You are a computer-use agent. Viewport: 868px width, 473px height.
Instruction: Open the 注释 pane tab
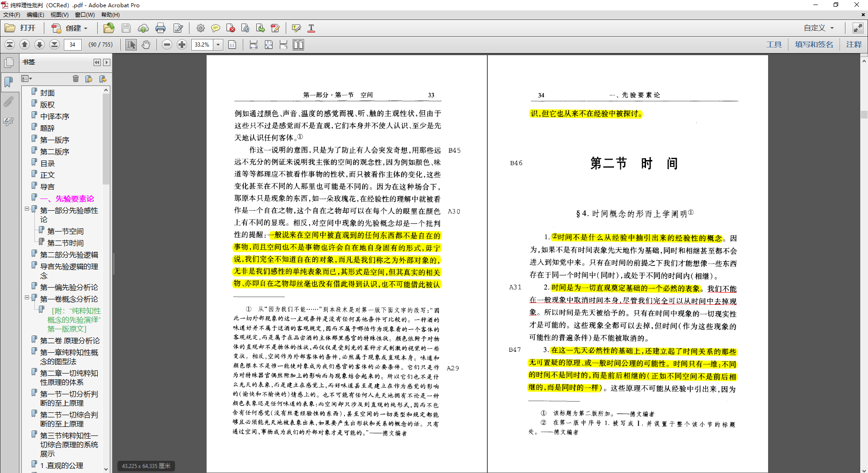[x=854, y=44]
